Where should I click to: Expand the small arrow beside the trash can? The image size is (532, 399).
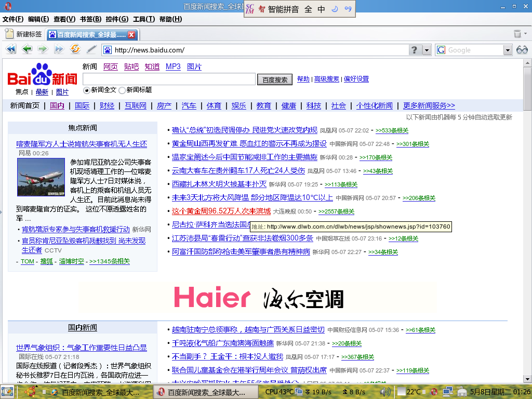(x=526, y=34)
